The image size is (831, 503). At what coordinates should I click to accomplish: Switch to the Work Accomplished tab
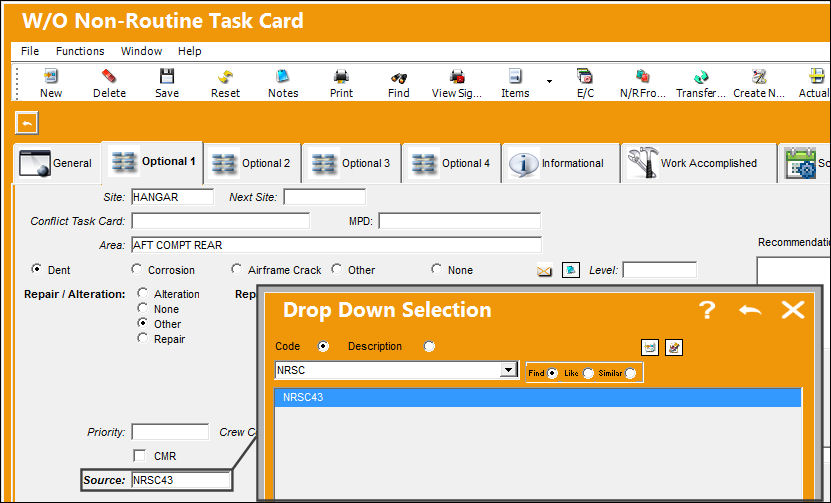click(699, 163)
